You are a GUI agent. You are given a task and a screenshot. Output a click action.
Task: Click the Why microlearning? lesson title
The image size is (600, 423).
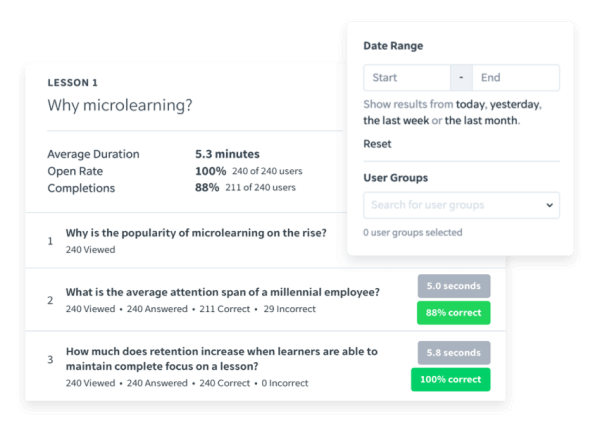coord(120,105)
